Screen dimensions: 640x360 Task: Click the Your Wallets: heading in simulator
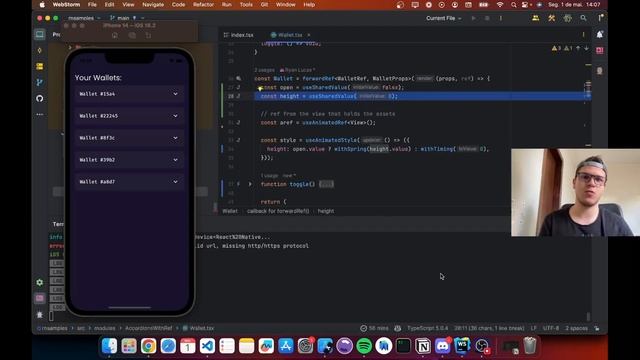[x=98, y=78]
